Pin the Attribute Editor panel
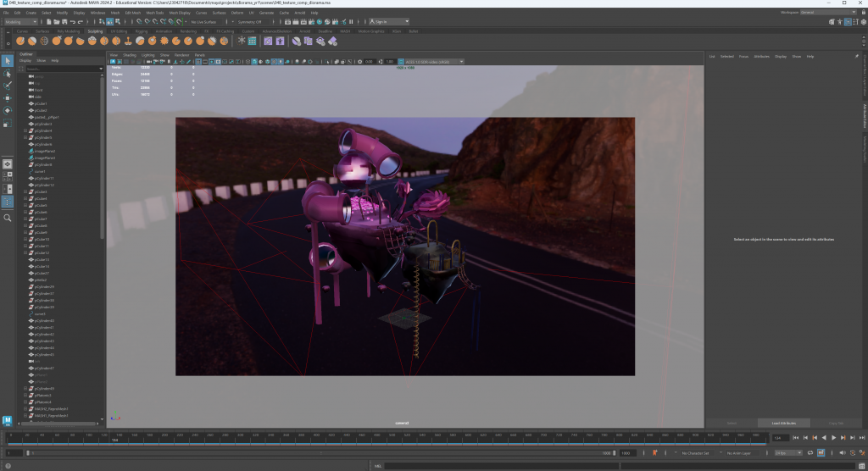Viewport: 868px width, 471px height. coord(856,56)
